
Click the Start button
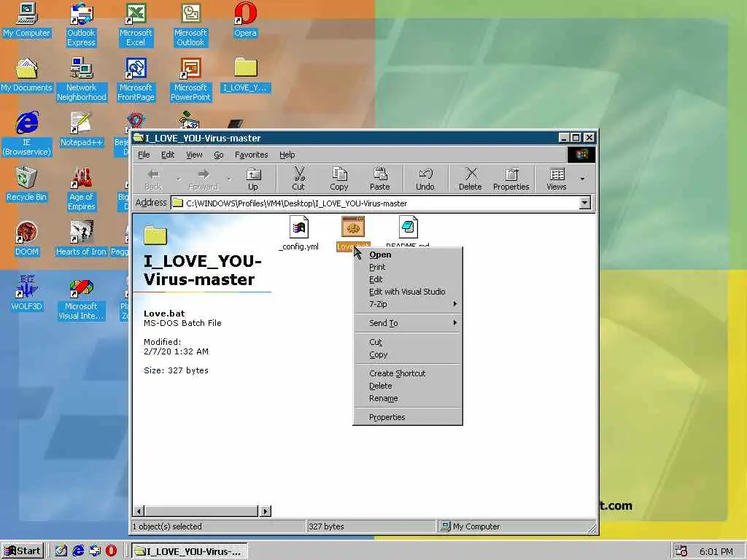point(23,551)
